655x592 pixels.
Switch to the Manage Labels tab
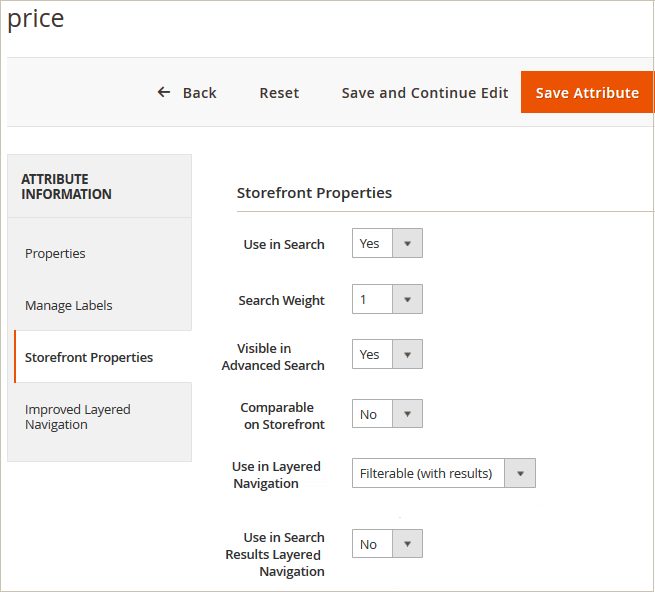(69, 306)
